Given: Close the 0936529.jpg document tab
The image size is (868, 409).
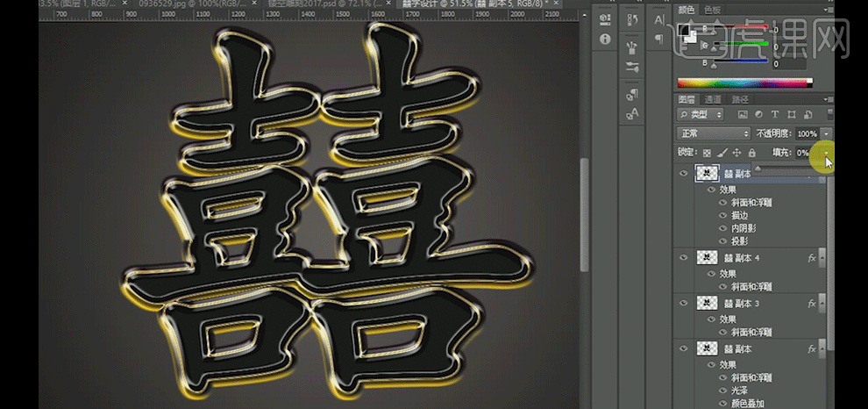Looking at the screenshot, I should 255,3.
